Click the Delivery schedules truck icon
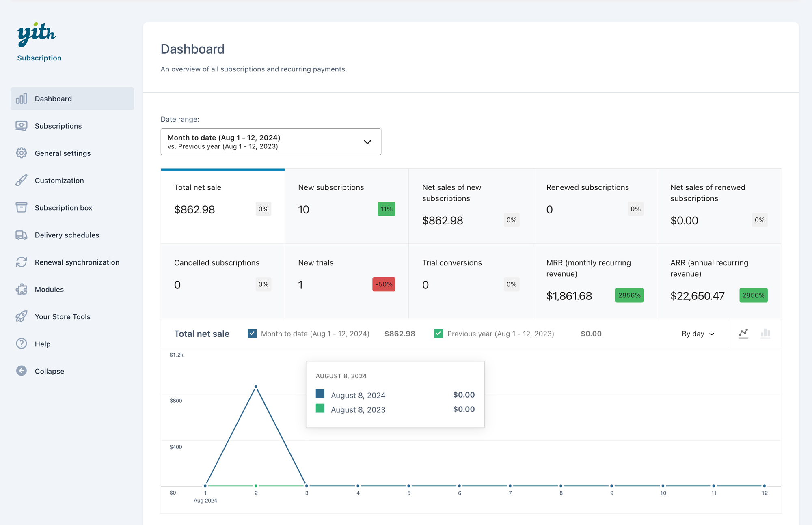The height and width of the screenshot is (525, 812). click(22, 235)
